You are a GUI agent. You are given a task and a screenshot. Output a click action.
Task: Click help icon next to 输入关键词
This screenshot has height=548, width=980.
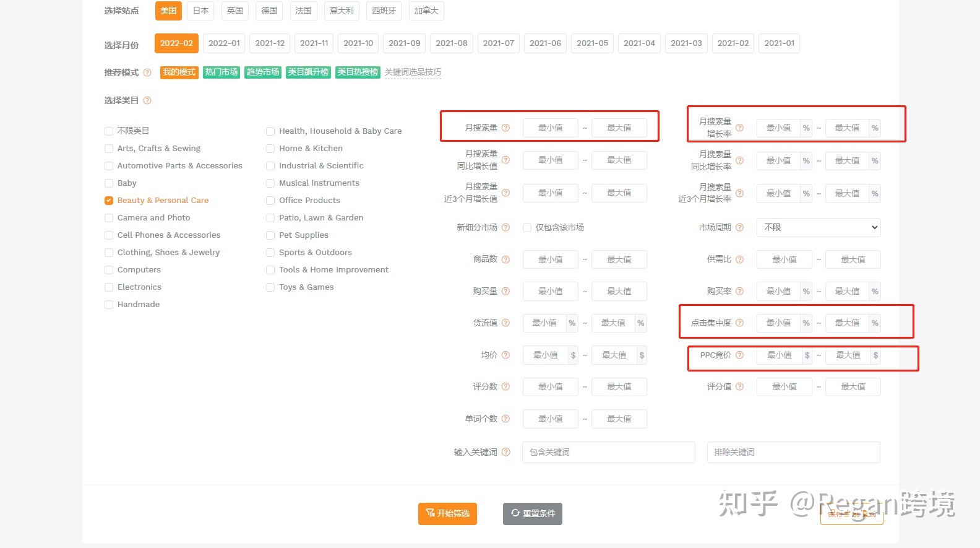click(x=505, y=452)
